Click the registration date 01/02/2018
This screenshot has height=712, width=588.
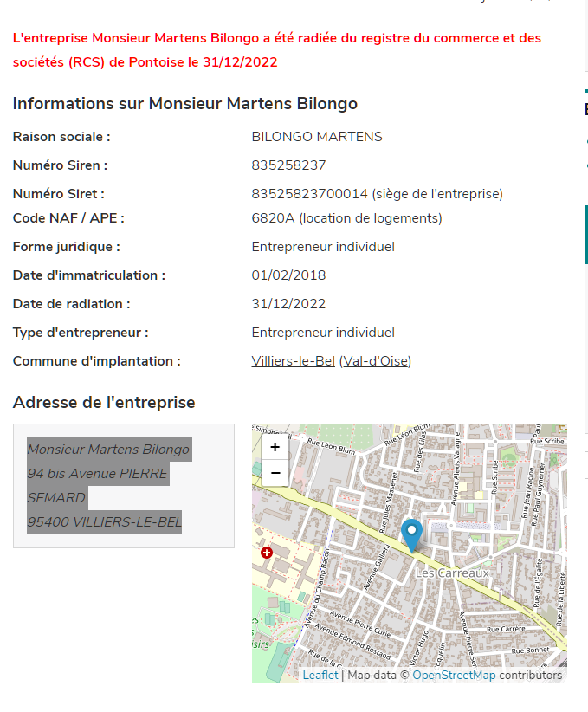click(288, 275)
